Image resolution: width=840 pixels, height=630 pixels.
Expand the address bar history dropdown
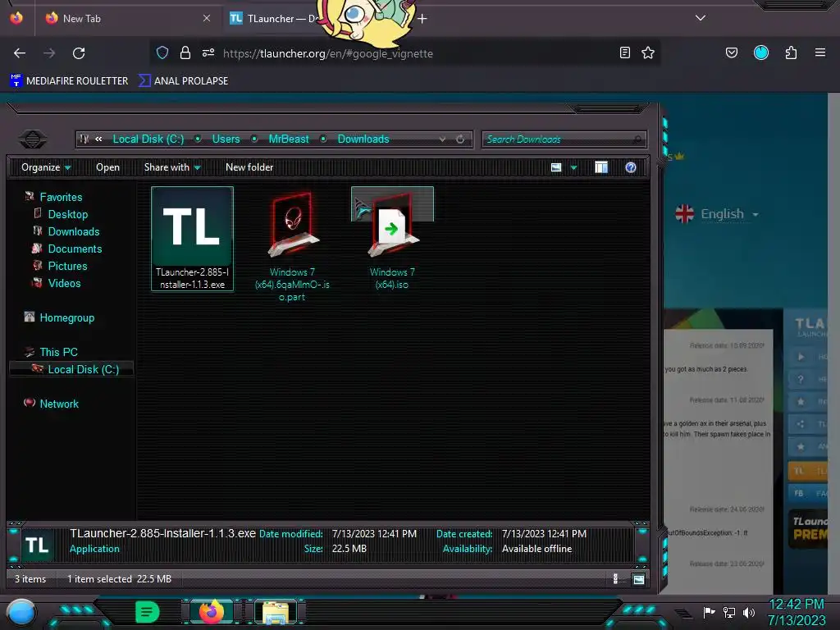pyautogui.click(x=442, y=139)
